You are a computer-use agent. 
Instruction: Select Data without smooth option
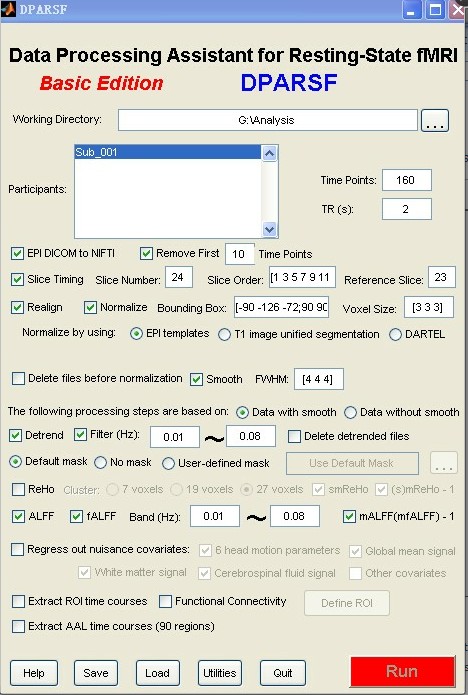point(350,413)
